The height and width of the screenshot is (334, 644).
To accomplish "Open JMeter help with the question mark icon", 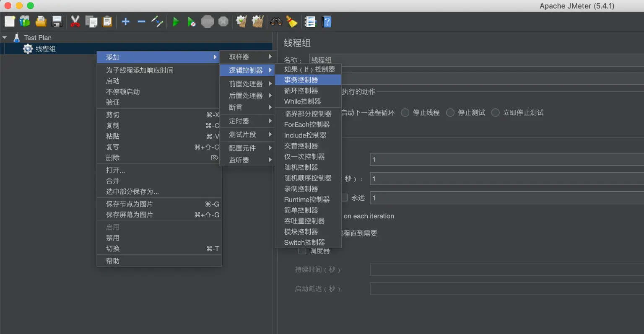I will point(326,21).
